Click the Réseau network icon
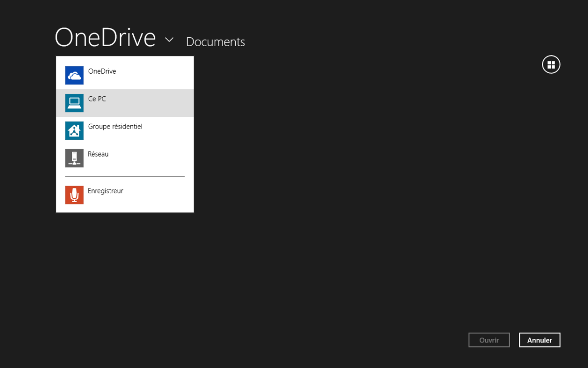This screenshot has width=588, height=368. pos(74,158)
